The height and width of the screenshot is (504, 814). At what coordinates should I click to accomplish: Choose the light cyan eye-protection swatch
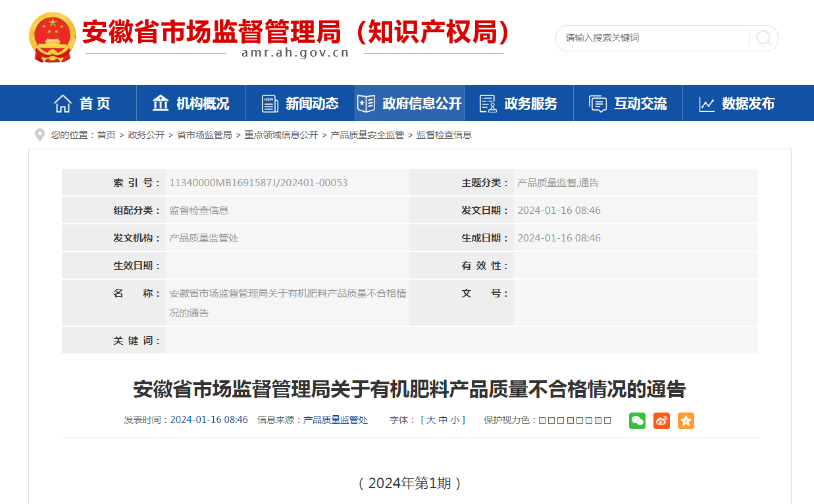(589, 420)
